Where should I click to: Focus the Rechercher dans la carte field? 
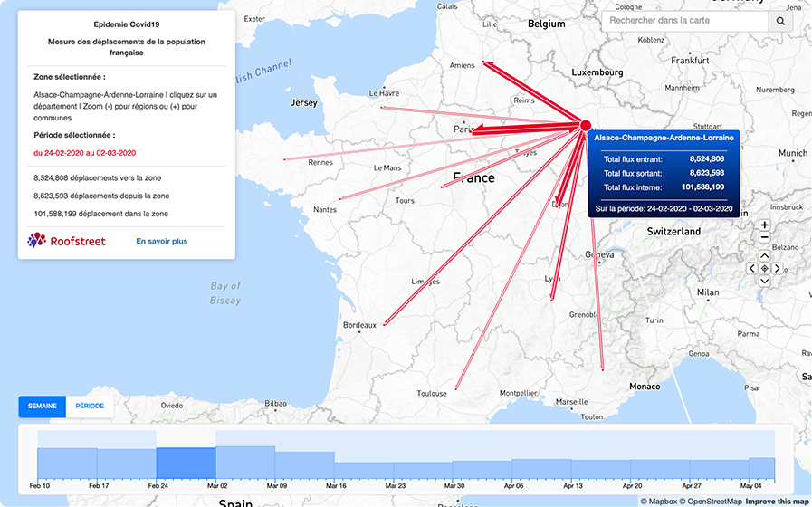(x=685, y=21)
